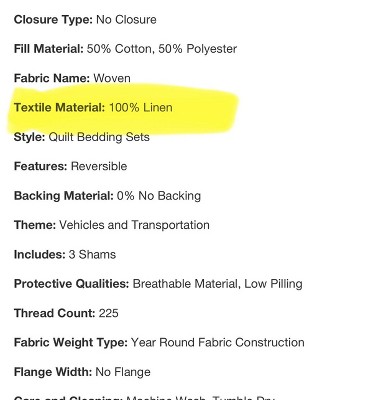The width and height of the screenshot is (370, 400).
Task: Click the Fabric Name label
Action: tap(52, 78)
